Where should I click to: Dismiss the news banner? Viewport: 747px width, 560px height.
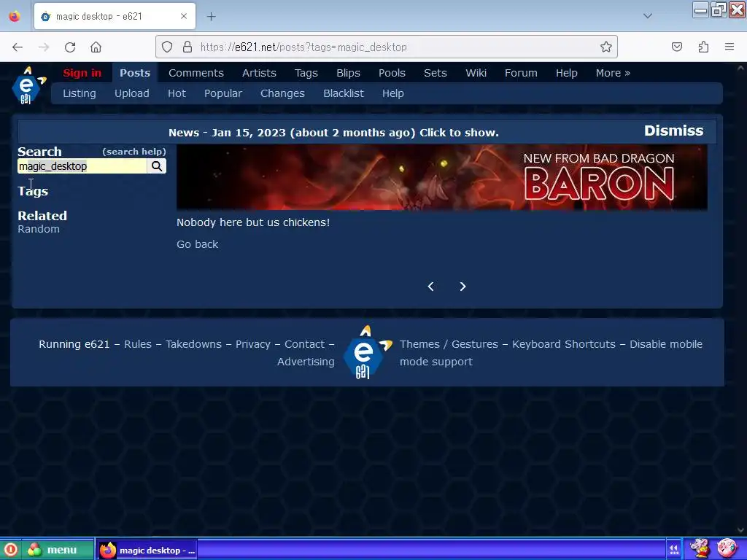coord(673,131)
